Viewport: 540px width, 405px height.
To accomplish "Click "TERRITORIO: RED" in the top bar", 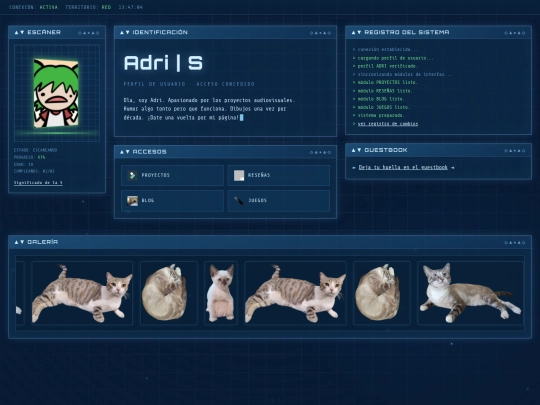I will tap(88, 7).
